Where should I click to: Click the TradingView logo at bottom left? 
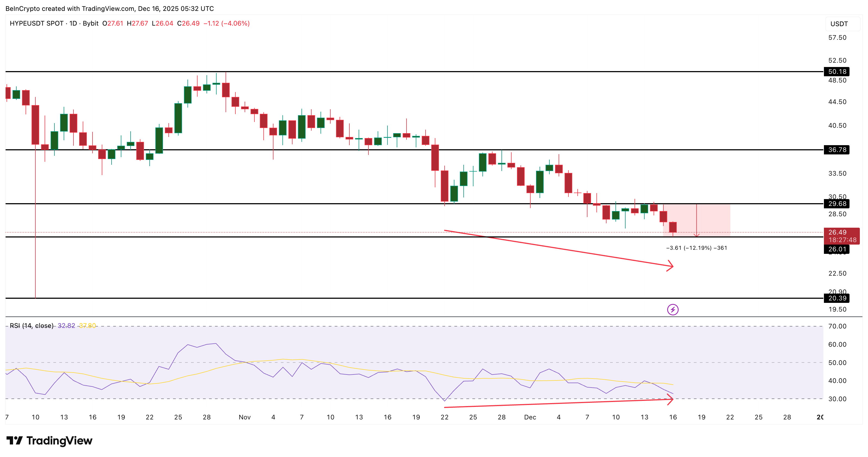click(x=49, y=440)
